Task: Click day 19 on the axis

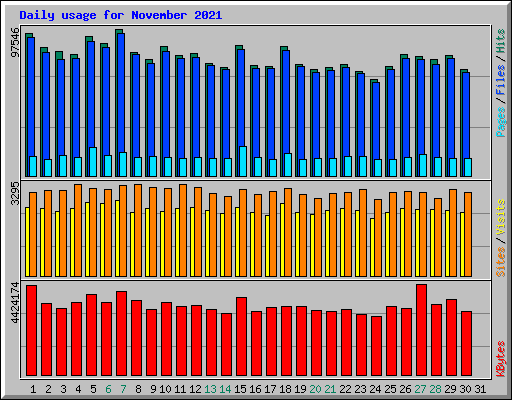Action: 300,389
